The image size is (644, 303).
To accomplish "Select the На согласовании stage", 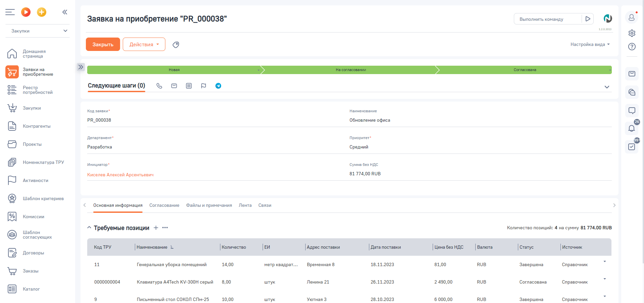I will tap(351, 70).
